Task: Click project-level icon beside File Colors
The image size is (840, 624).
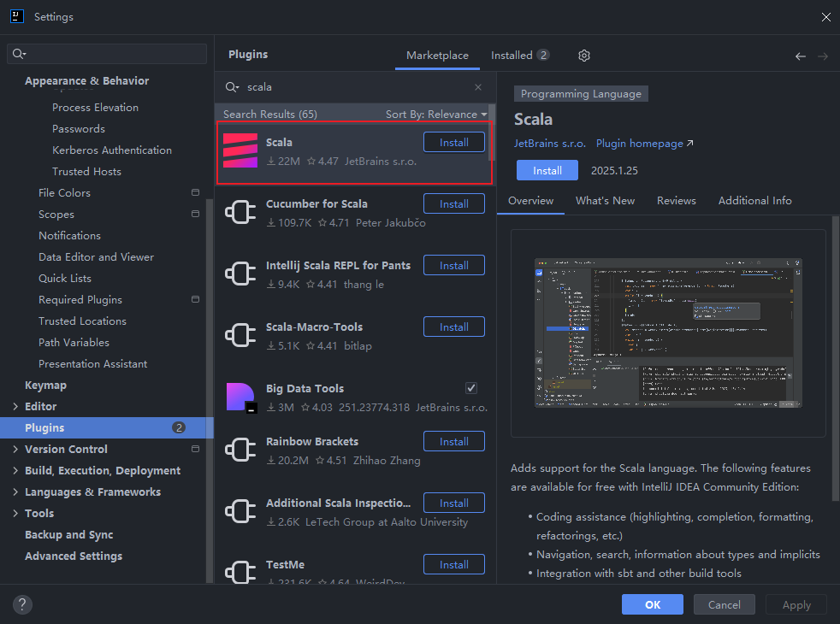Action: click(x=196, y=192)
